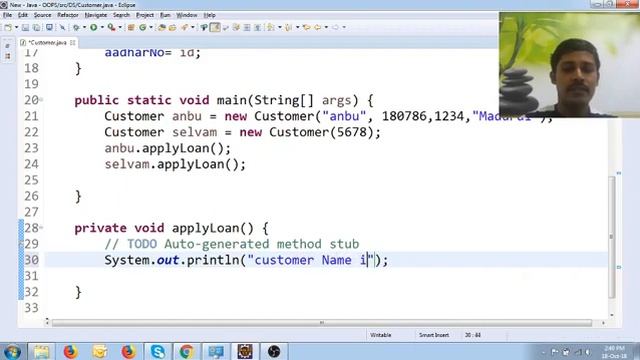Toggle the highlighted Mark Occurrences button

[215, 27]
